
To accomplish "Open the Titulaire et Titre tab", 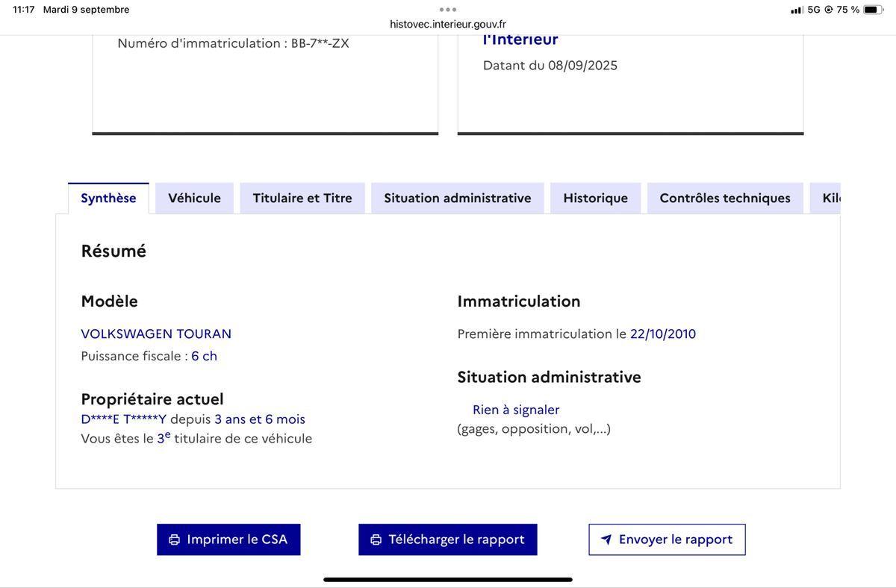I will pyautogui.click(x=302, y=198).
